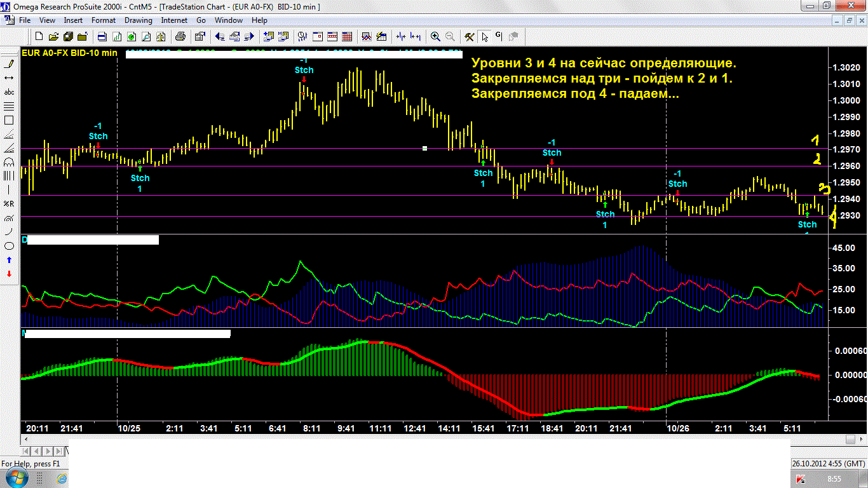Select the blue up arrow drawing tool
868x488 pixels.
[x=9, y=259]
